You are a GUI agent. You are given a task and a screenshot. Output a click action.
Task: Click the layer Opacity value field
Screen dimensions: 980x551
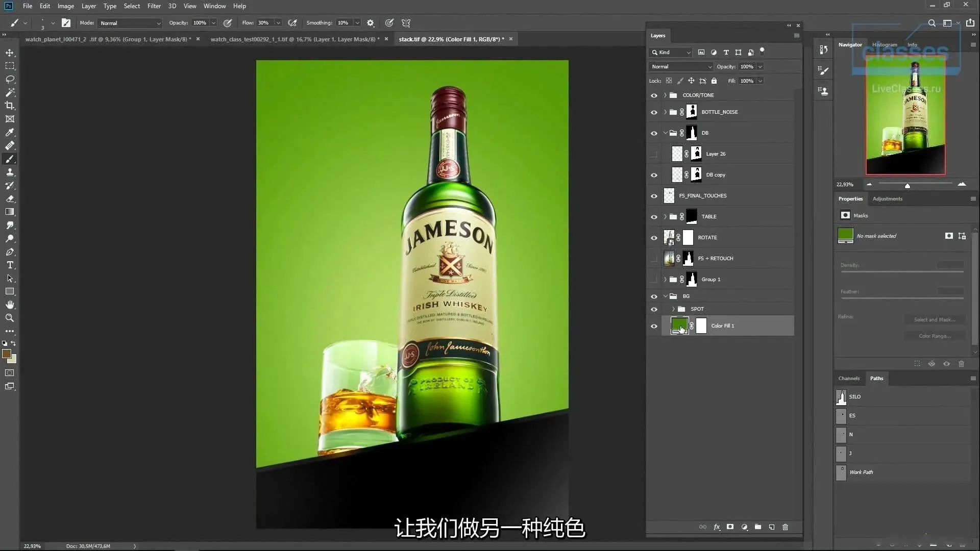(747, 67)
